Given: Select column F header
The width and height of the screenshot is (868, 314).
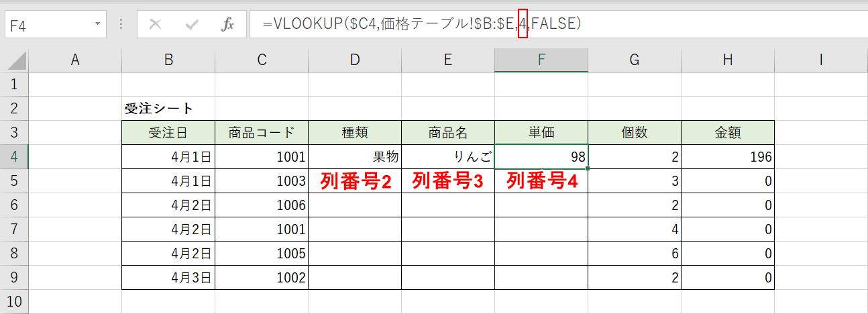Looking at the screenshot, I should 541,60.
